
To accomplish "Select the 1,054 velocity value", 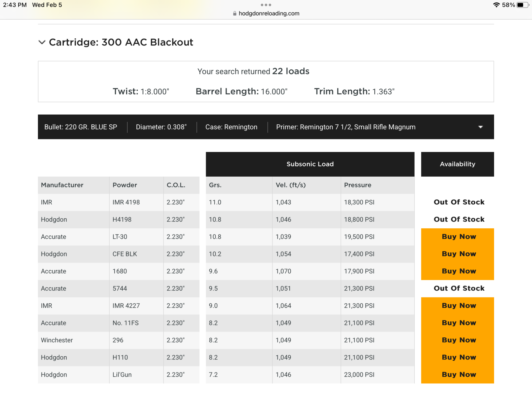I will pos(283,254).
